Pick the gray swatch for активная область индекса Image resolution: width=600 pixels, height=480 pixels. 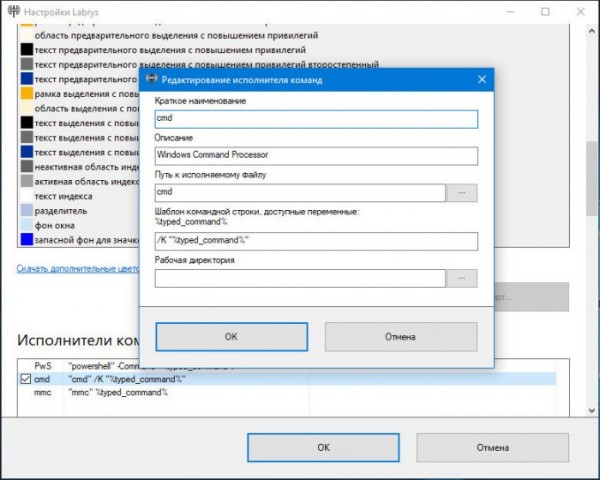coord(27,181)
